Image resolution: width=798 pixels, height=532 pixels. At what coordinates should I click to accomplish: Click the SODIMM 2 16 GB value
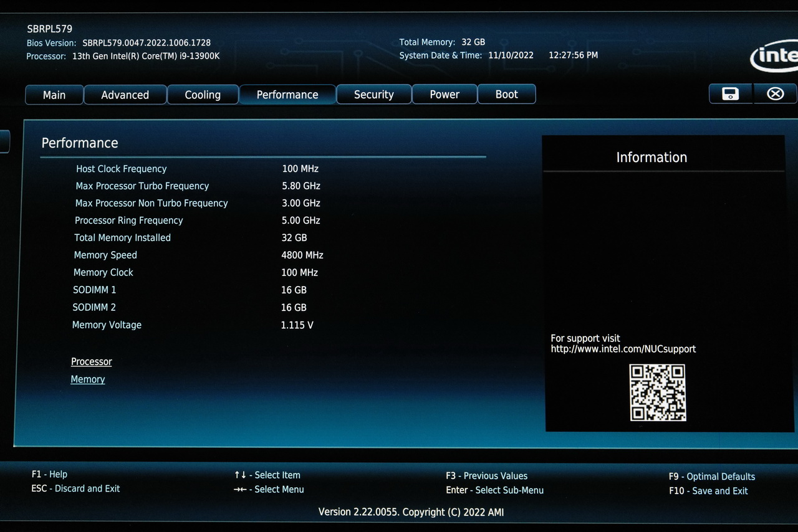pyautogui.click(x=294, y=307)
